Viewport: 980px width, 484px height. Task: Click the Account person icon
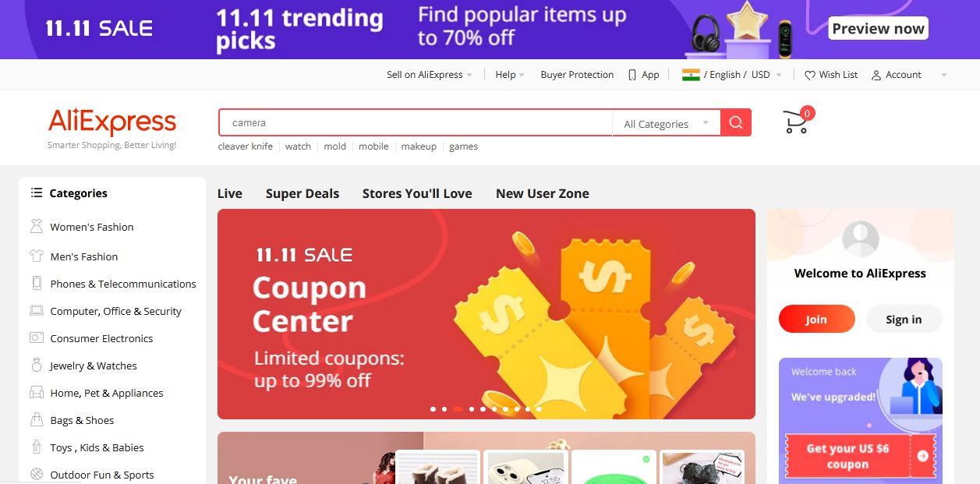coord(876,75)
